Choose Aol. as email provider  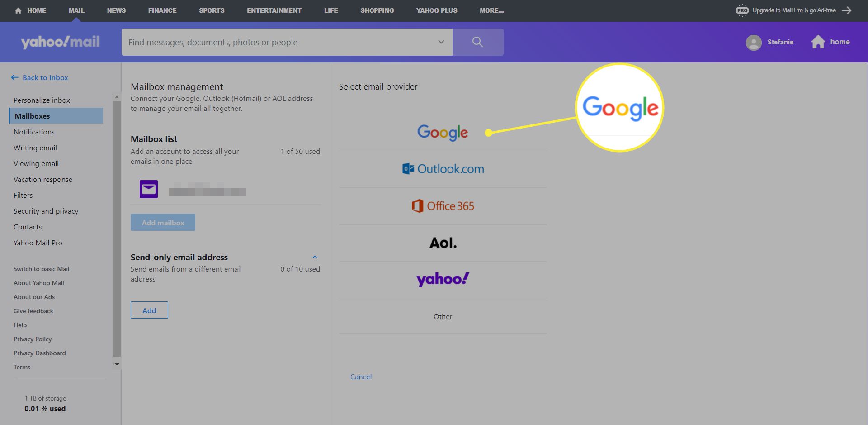click(443, 243)
